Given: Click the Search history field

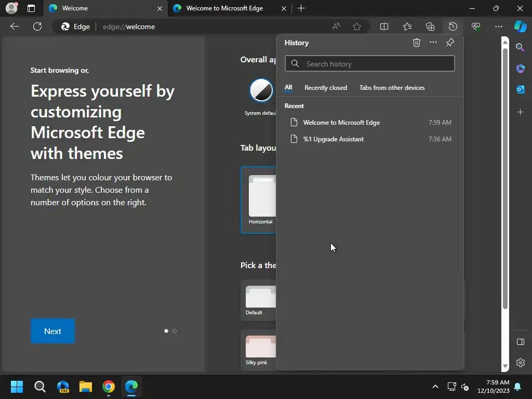Looking at the screenshot, I should coord(370,64).
